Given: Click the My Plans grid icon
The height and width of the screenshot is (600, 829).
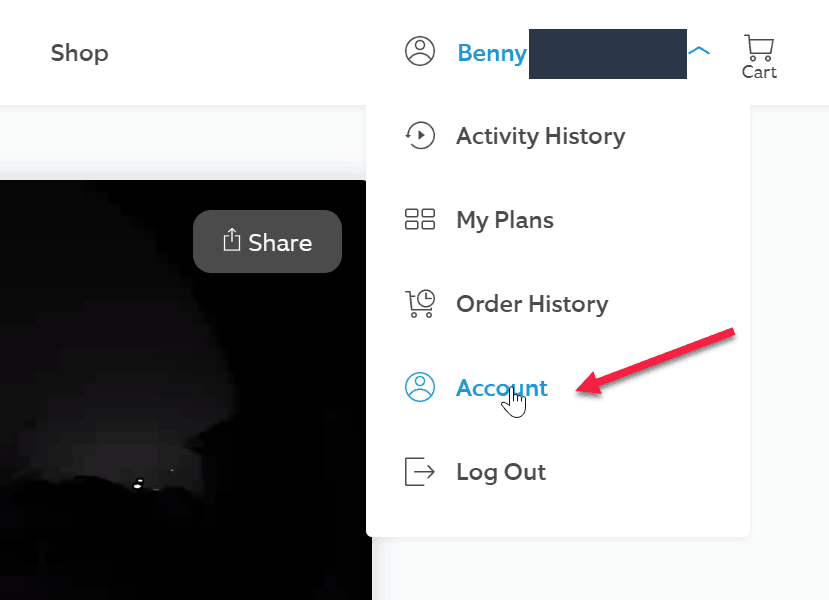Looking at the screenshot, I should 420,220.
